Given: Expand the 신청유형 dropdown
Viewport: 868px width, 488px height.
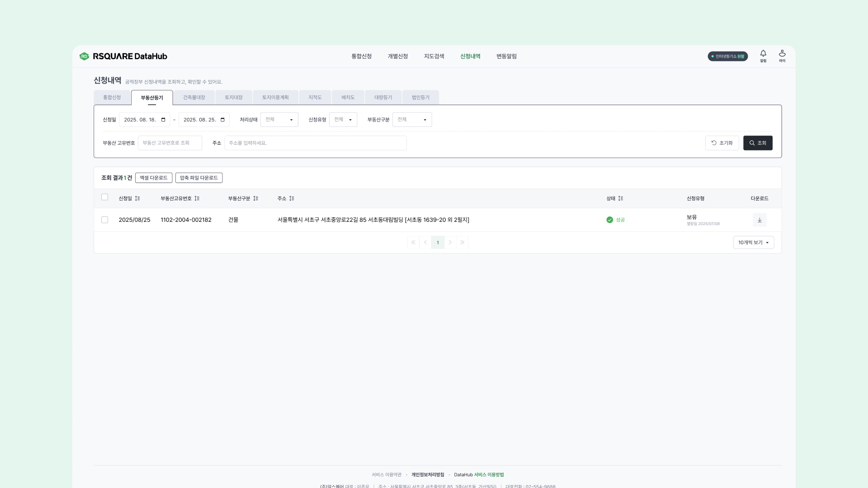Looking at the screenshot, I should 343,120.
